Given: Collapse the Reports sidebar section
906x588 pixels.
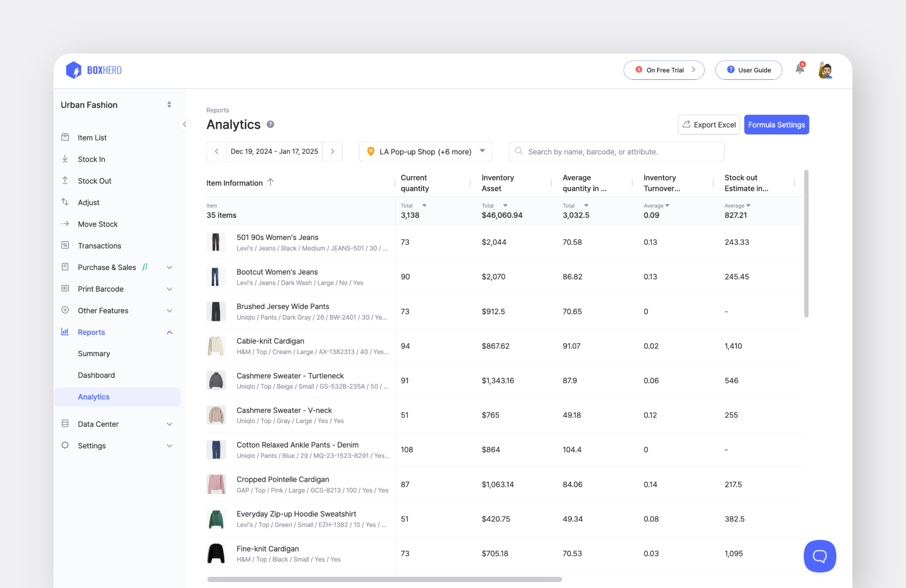Looking at the screenshot, I should (169, 332).
